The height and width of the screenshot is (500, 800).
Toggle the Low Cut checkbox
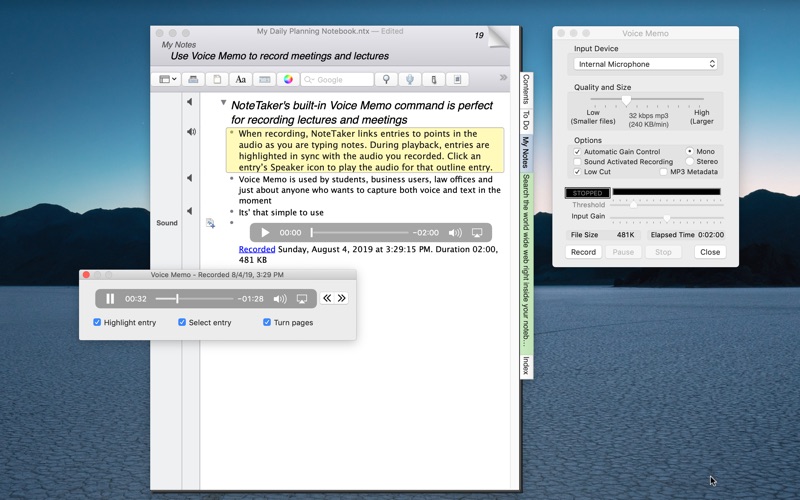577,171
